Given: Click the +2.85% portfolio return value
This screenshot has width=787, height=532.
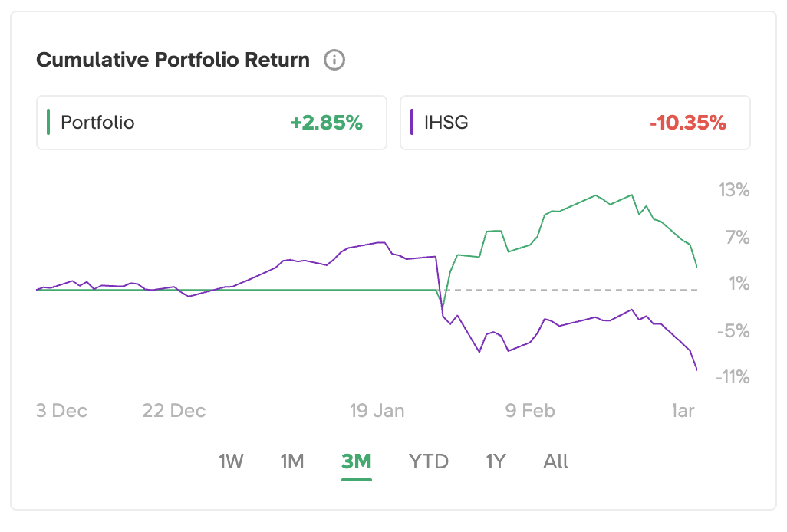Looking at the screenshot, I should coord(326,123).
